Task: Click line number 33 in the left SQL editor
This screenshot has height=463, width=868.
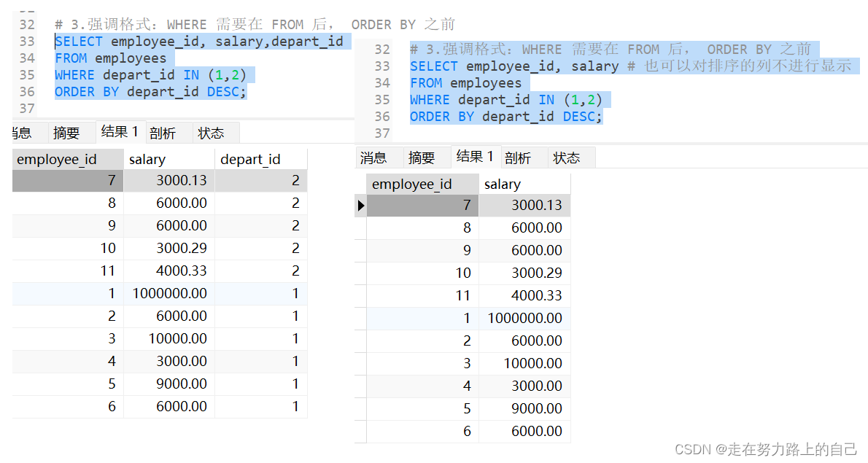Action: (x=27, y=41)
